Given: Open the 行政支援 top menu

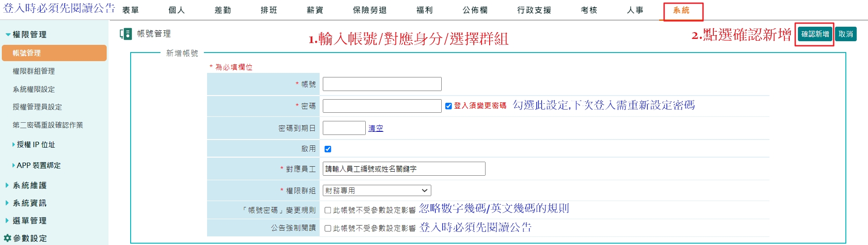Looking at the screenshot, I should click(534, 10).
